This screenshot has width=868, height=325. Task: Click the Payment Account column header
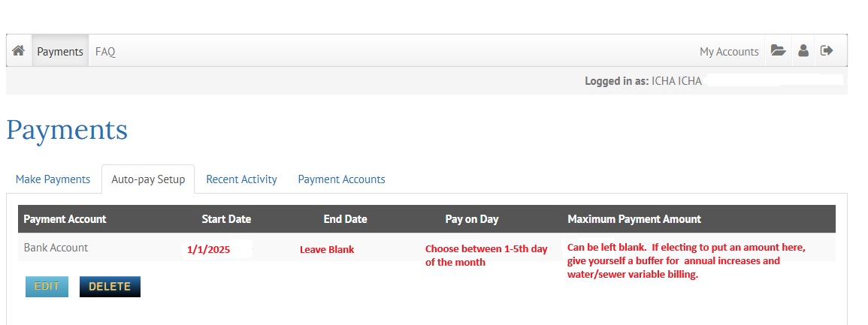pos(65,219)
